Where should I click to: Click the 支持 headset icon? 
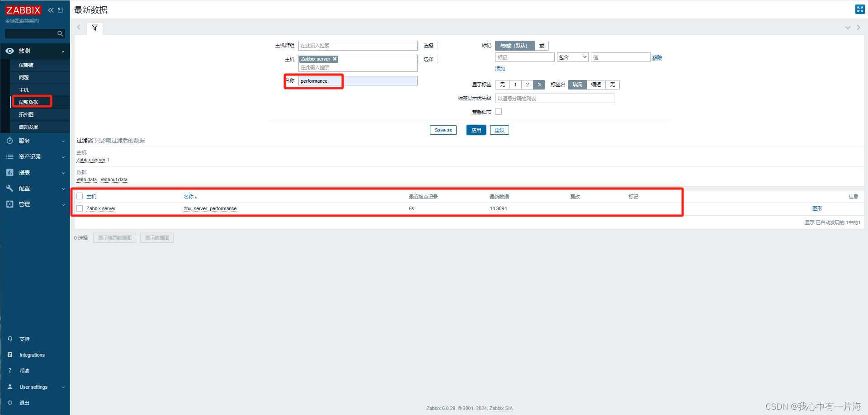pyautogui.click(x=10, y=339)
